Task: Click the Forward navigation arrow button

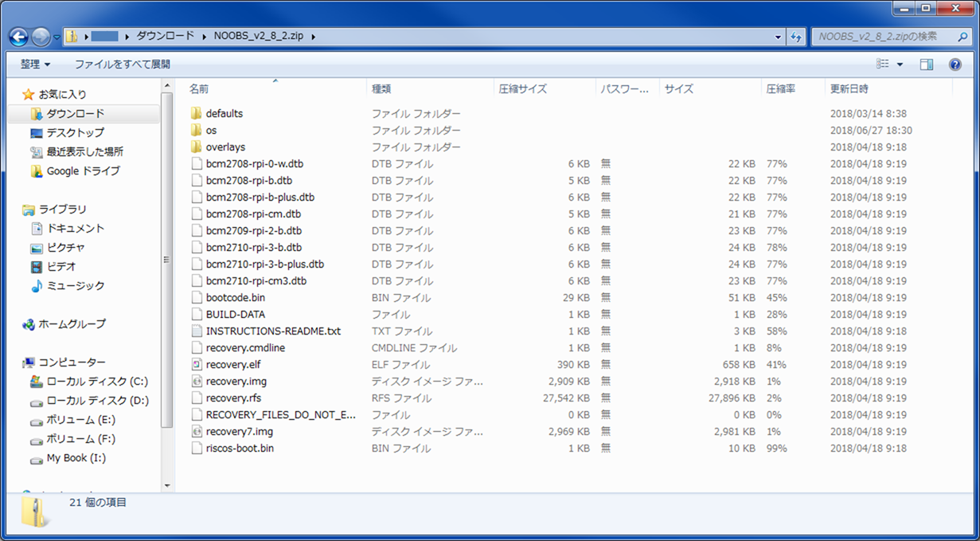Action: (x=41, y=37)
